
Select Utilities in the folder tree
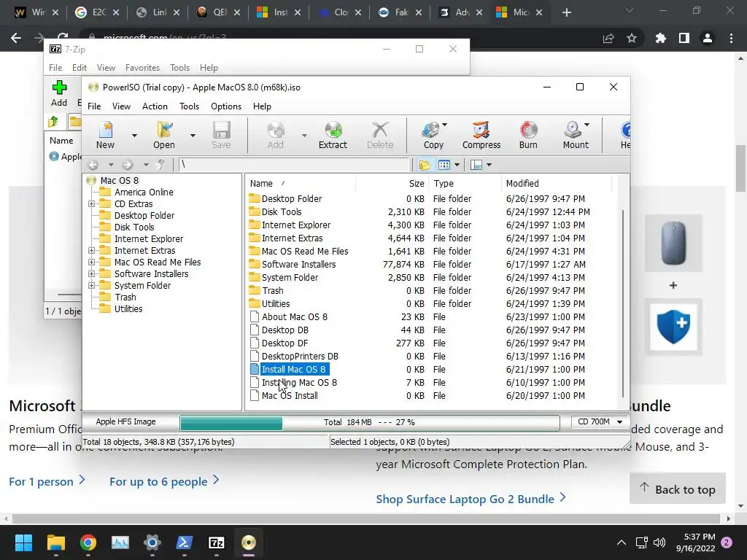[x=128, y=309]
